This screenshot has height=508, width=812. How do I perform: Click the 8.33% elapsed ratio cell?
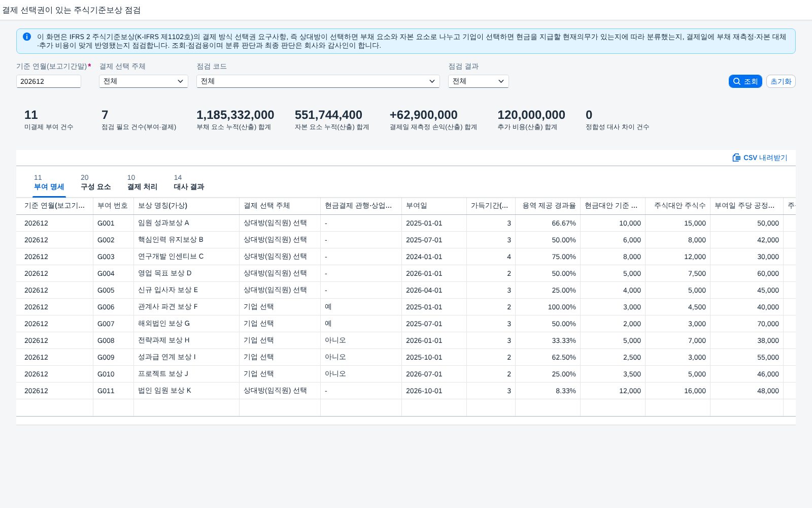(x=548, y=391)
